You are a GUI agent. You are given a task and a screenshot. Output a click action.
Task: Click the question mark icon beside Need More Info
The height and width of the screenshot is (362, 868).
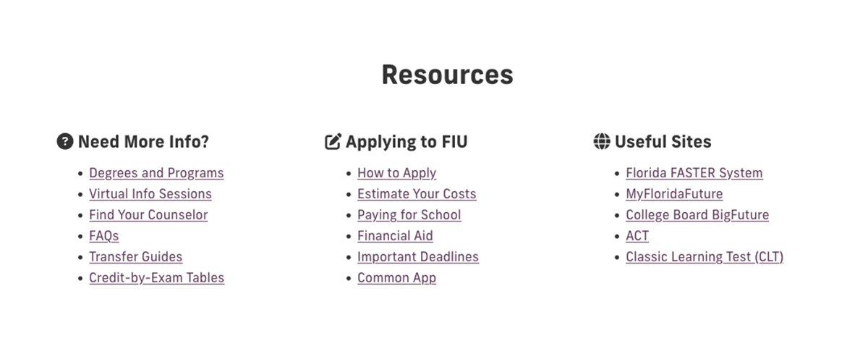click(65, 141)
